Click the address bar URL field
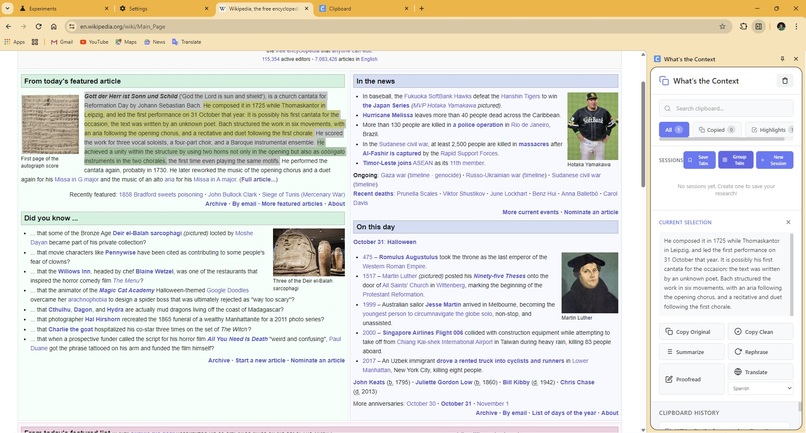Screen dimensions: 806x433 click(396, 26)
